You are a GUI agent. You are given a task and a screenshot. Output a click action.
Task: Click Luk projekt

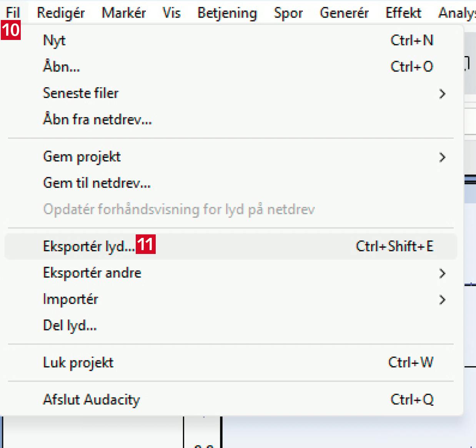point(78,363)
